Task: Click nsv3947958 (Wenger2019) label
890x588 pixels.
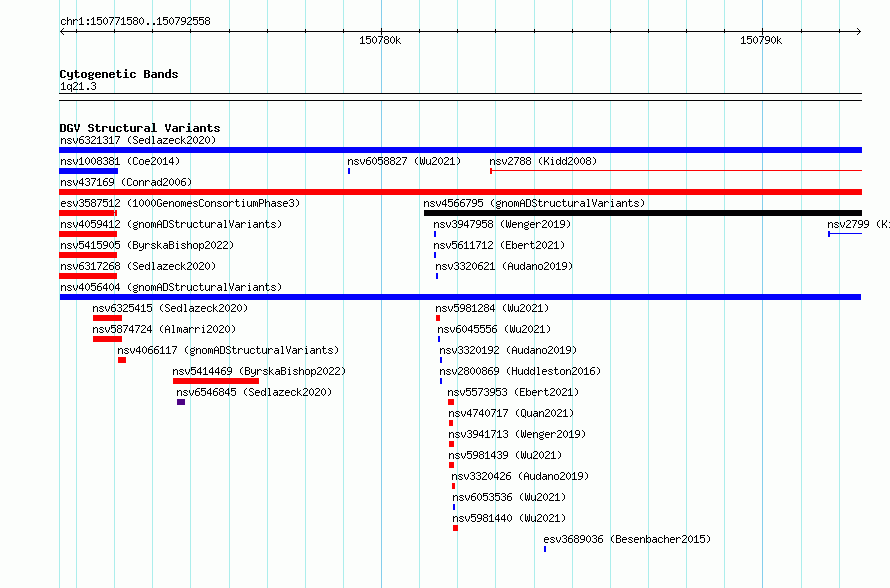Action: 502,224
